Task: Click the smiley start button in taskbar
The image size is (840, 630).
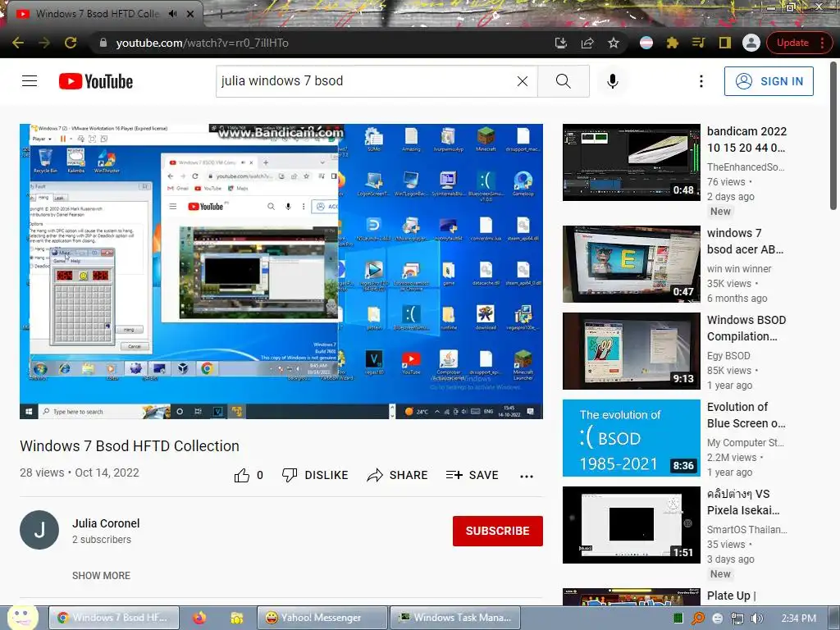Action: coord(22,617)
